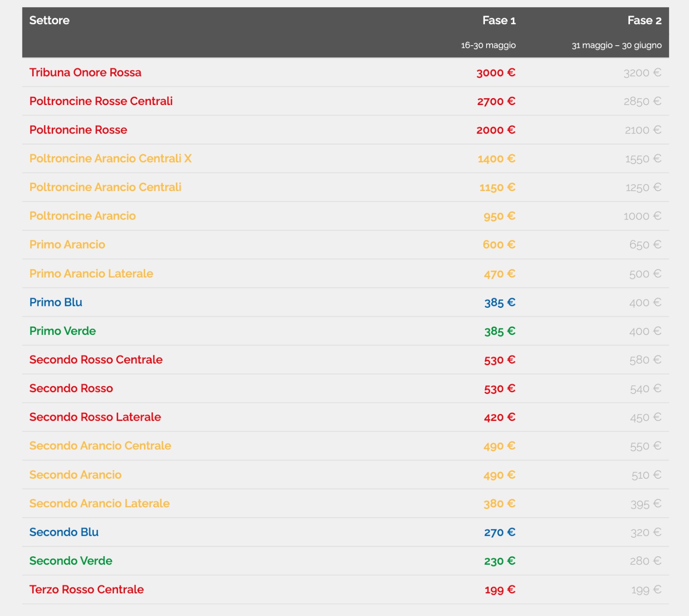Select the Primo Arancio Laterale sector name
The image size is (689, 616).
point(91,274)
